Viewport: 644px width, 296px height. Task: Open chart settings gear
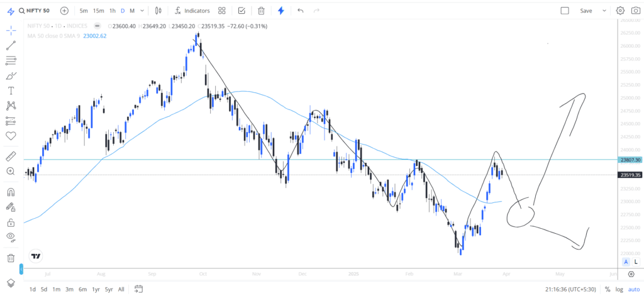tap(620, 11)
